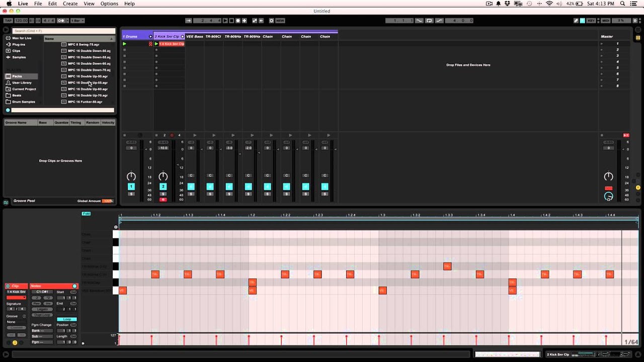Toggle the MIDI Arrangement Overdub plus button
The height and width of the screenshot is (362, 644).
coord(244,21)
